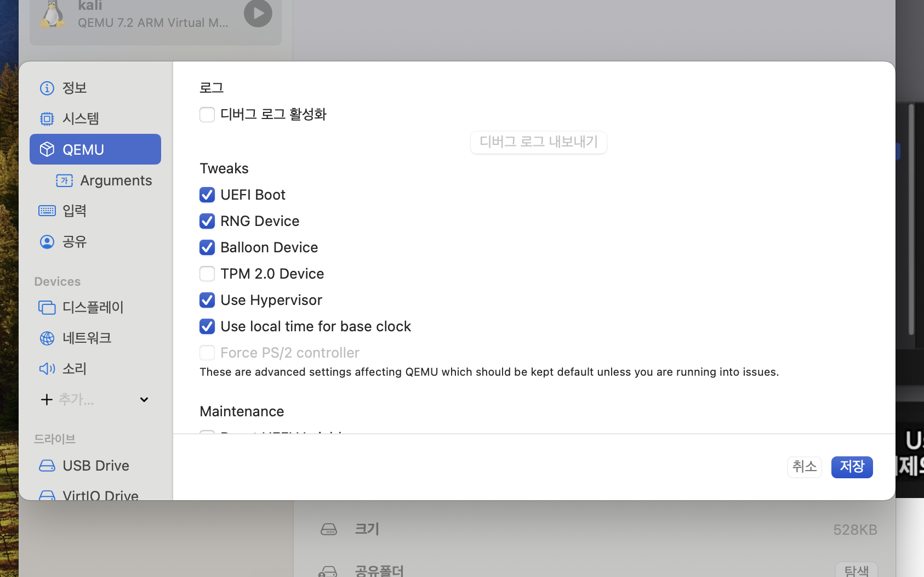Open the 공유 sharing person icon
Screen dimensions: 924x577
(x=47, y=242)
